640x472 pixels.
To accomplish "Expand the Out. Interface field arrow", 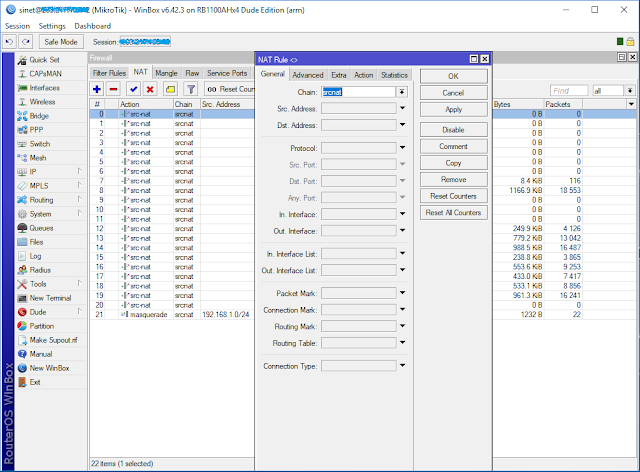I will coord(402,231).
